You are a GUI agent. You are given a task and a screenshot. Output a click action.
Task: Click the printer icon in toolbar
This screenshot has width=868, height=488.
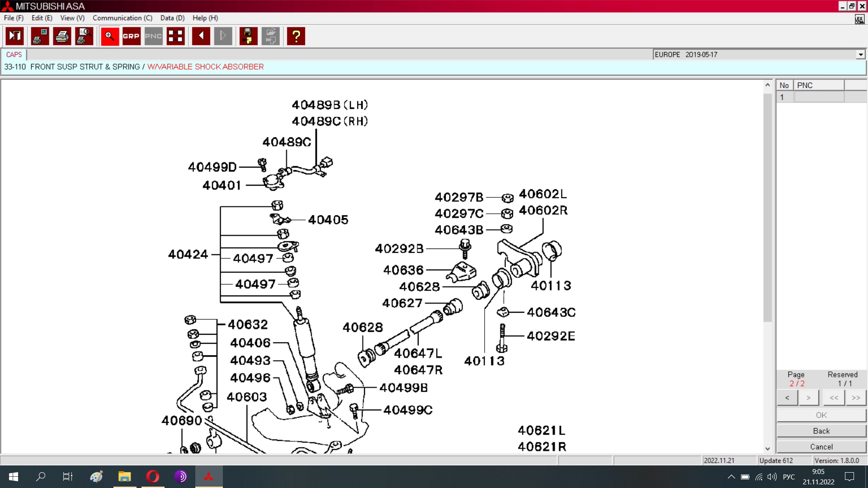pos(62,36)
